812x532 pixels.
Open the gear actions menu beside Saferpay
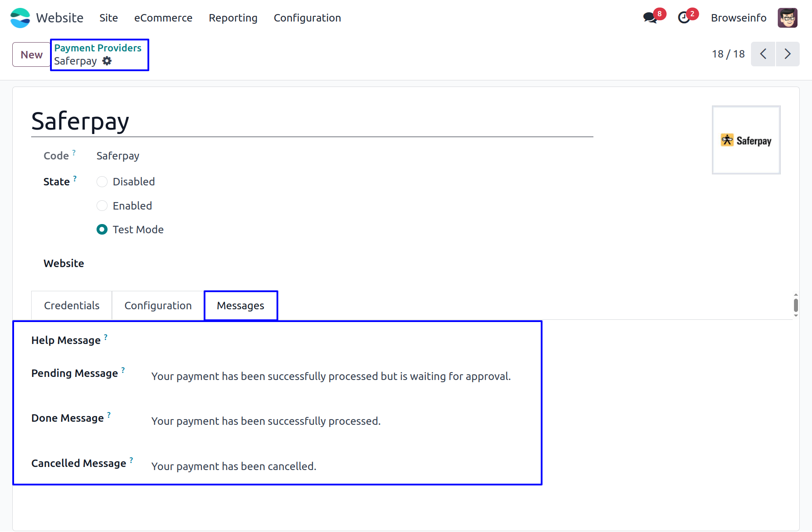coord(107,61)
